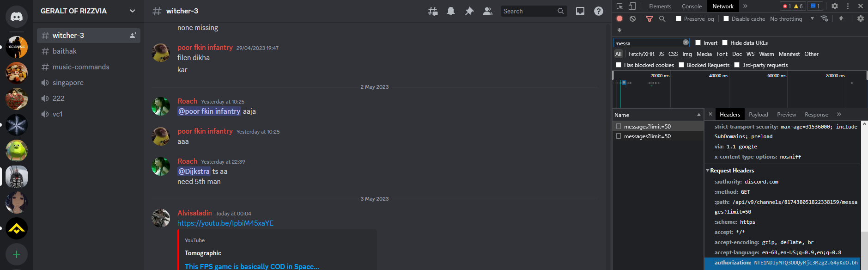Open DevTools three-dot customize menu
The image size is (868, 270).
point(848,6)
